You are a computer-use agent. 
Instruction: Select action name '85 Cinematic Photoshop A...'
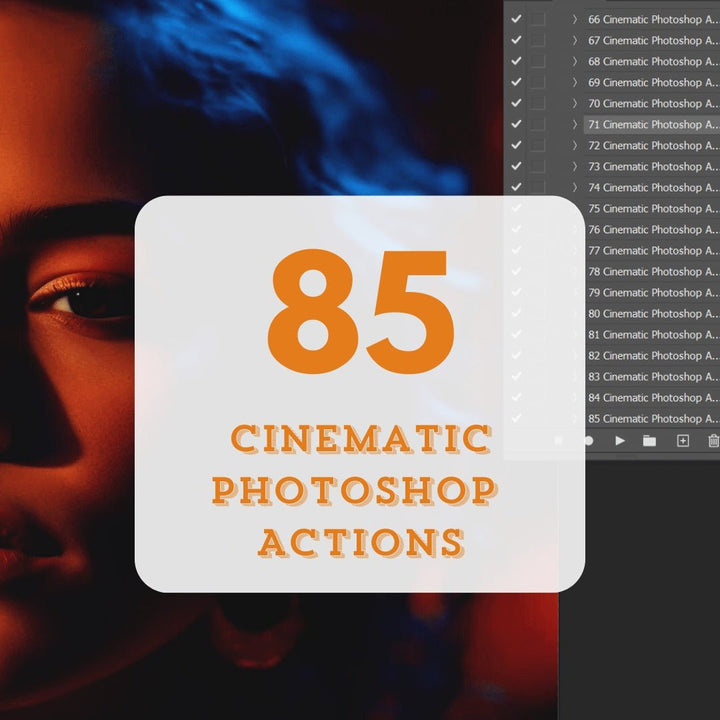click(x=653, y=418)
